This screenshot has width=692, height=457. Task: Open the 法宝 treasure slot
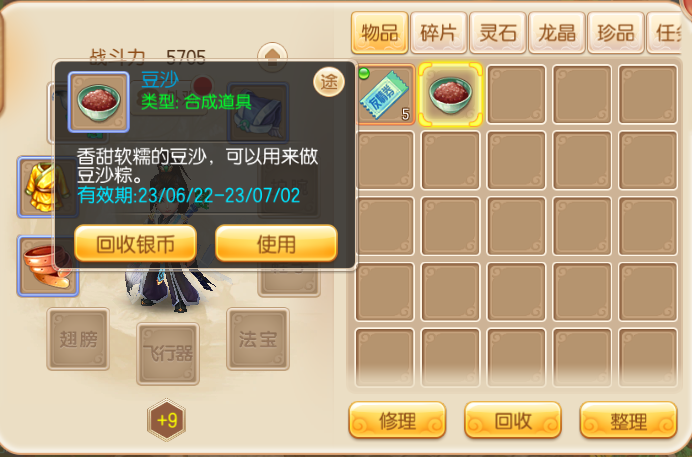(258, 339)
